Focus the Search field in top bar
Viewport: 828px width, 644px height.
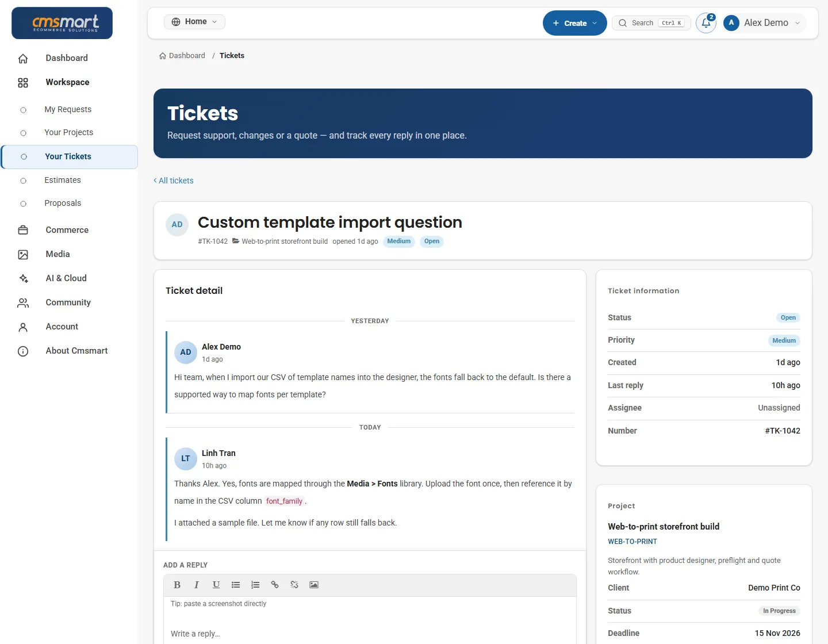click(x=651, y=23)
